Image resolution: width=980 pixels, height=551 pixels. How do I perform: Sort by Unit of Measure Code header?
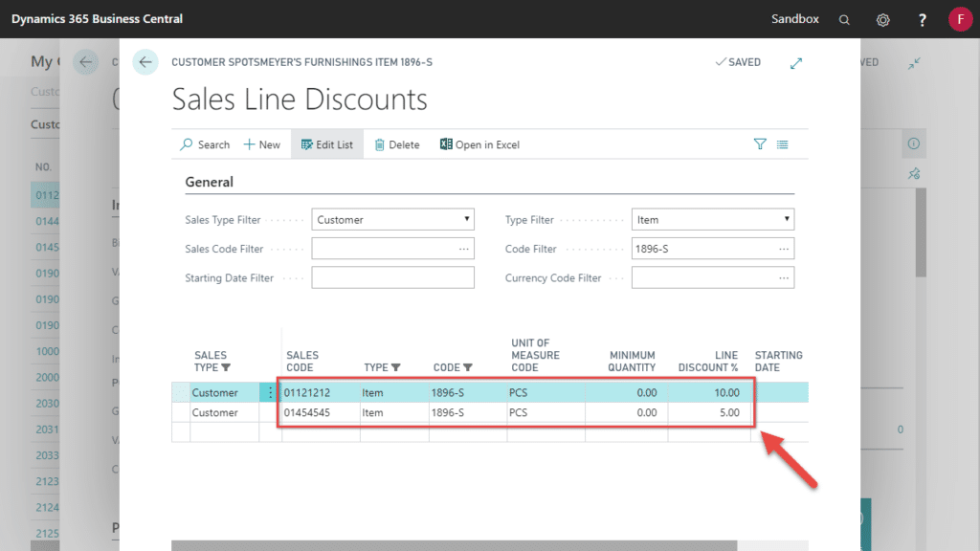point(535,356)
